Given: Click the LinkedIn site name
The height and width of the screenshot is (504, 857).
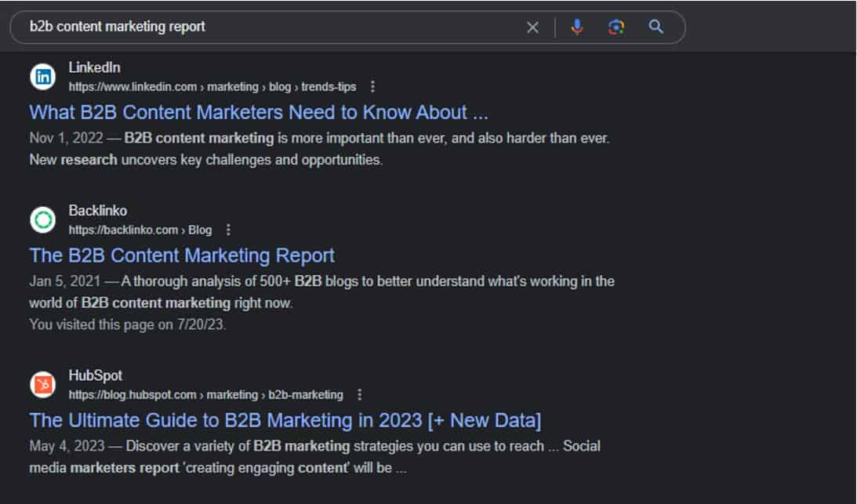Looking at the screenshot, I should [94, 67].
